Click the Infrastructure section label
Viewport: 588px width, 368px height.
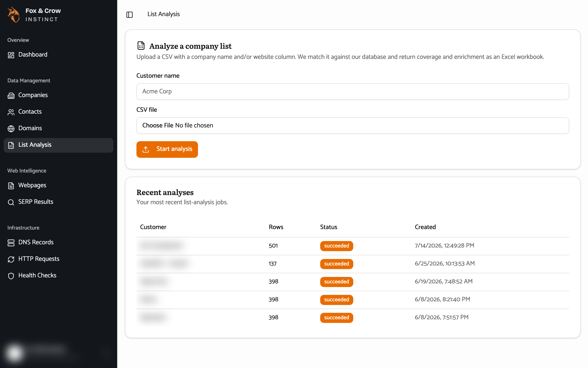(23, 228)
